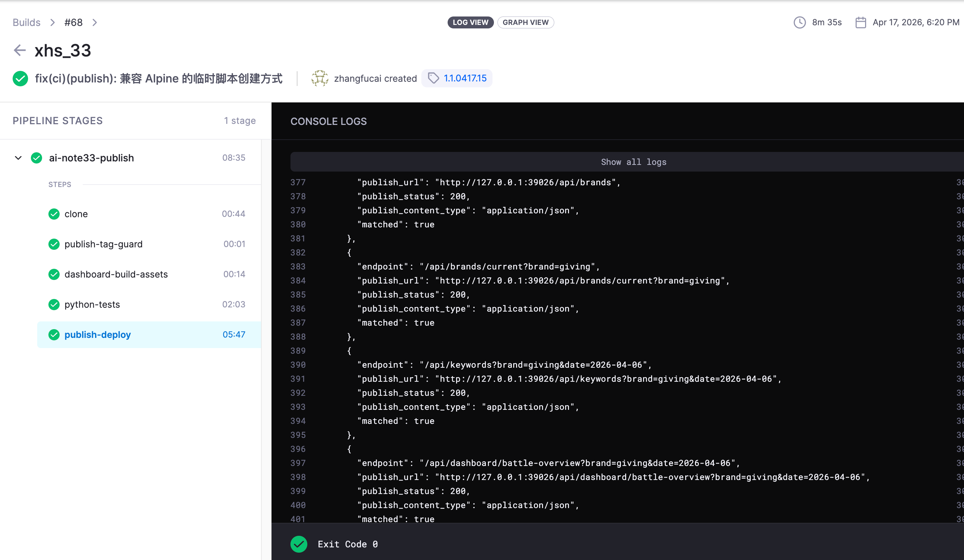This screenshot has height=560, width=964.
Task: Select the clone step
Action: pos(76,214)
